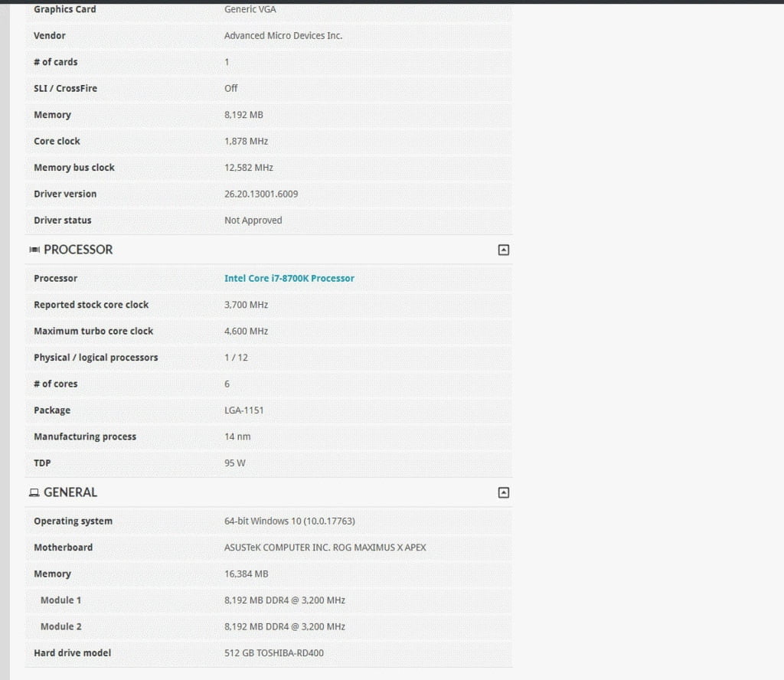Click the 64-bit Windows 10 operating system value
Viewport: 784px width, 680px height.
(289, 521)
